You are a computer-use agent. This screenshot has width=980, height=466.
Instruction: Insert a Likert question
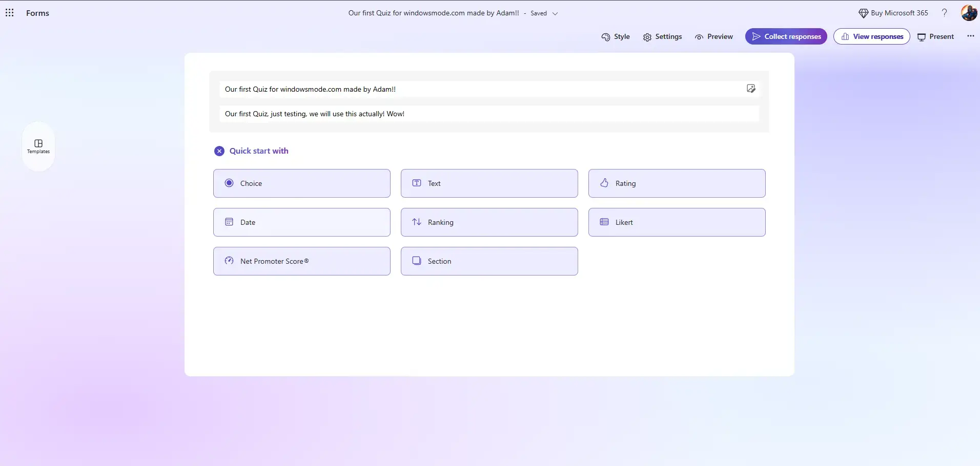pyautogui.click(x=677, y=222)
